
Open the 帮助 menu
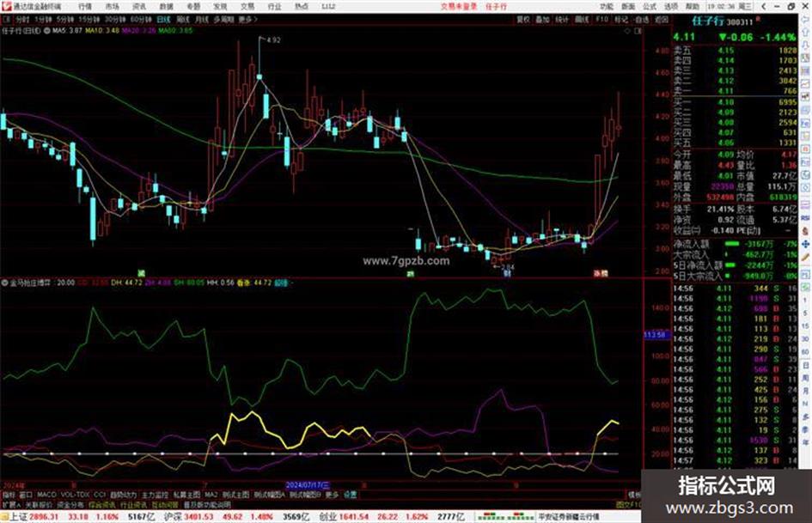(x=693, y=6)
